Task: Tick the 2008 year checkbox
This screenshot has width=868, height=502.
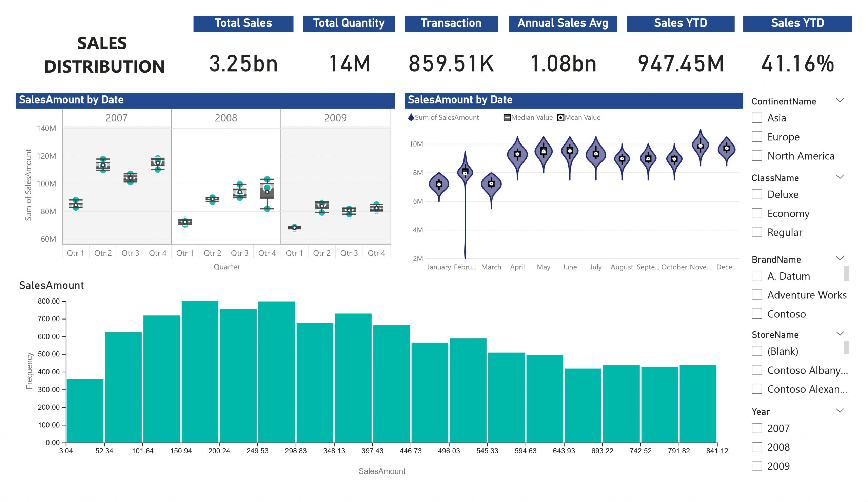Action: (757, 447)
